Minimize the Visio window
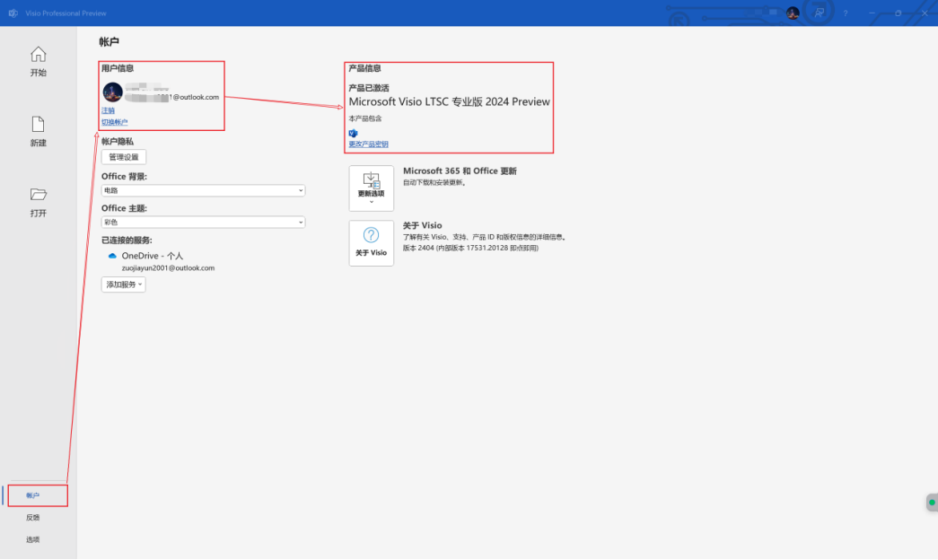938x560 pixels. [x=872, y=13]
